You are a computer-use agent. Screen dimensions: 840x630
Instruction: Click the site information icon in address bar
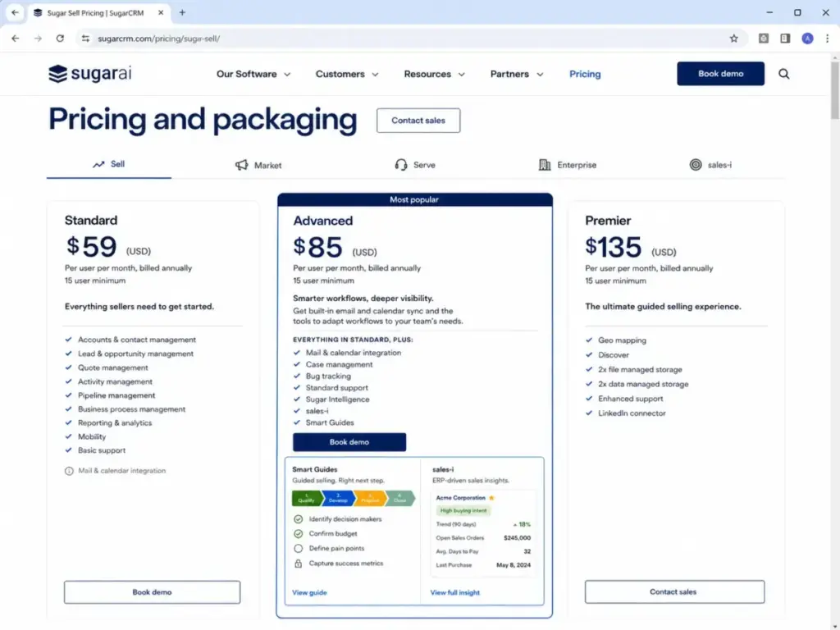85,39
